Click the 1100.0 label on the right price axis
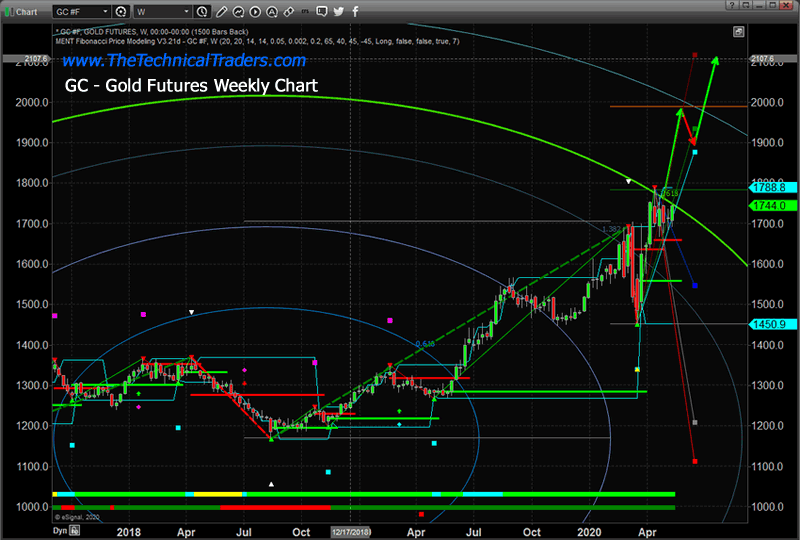Screen dimensions: 800x540 tap(767, 467)
